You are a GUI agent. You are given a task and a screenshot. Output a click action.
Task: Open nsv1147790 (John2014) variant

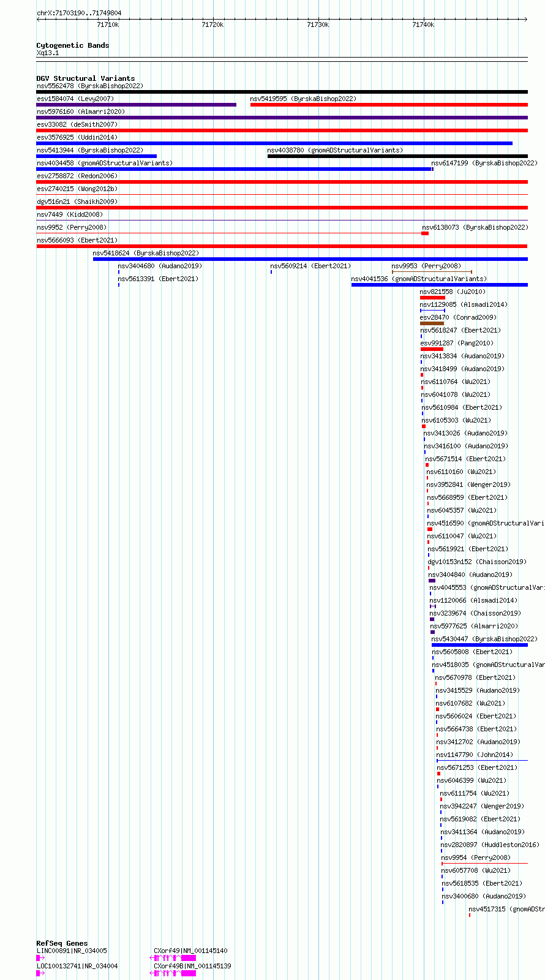(x=475, y=755)
